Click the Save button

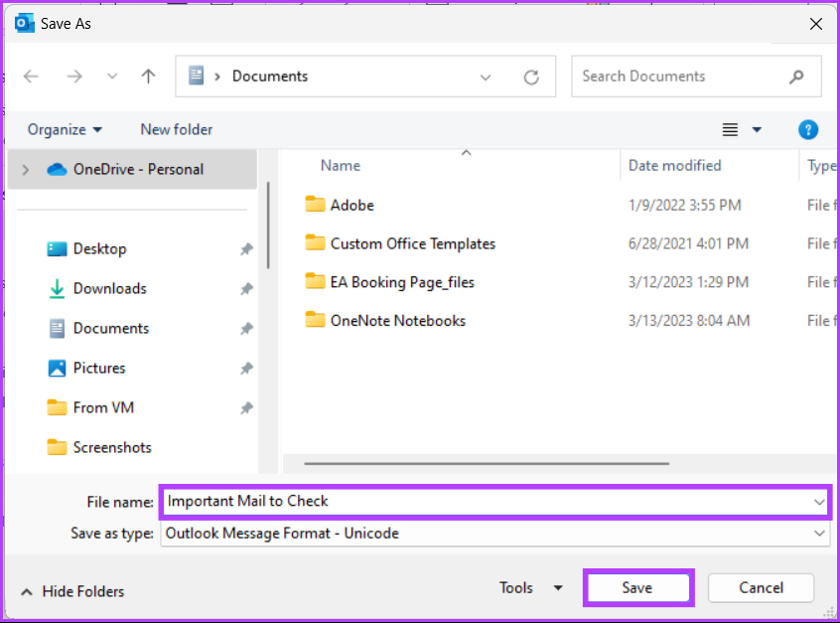click(638, 587)
